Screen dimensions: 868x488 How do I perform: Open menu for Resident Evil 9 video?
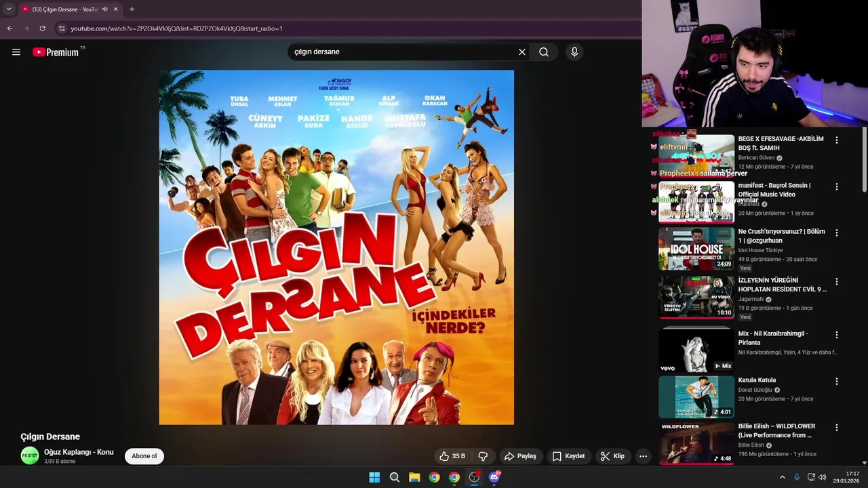(x=837, y=281)
